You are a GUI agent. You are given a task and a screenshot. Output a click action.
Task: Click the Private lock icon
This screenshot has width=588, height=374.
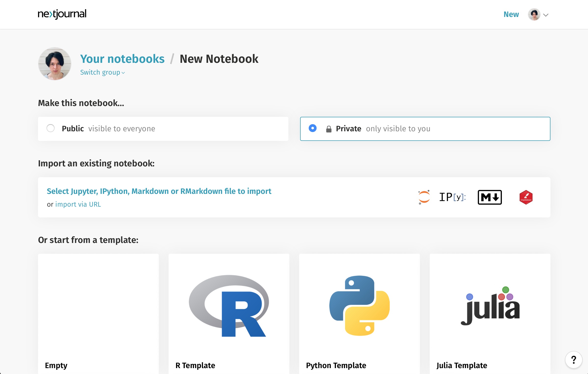329,129
